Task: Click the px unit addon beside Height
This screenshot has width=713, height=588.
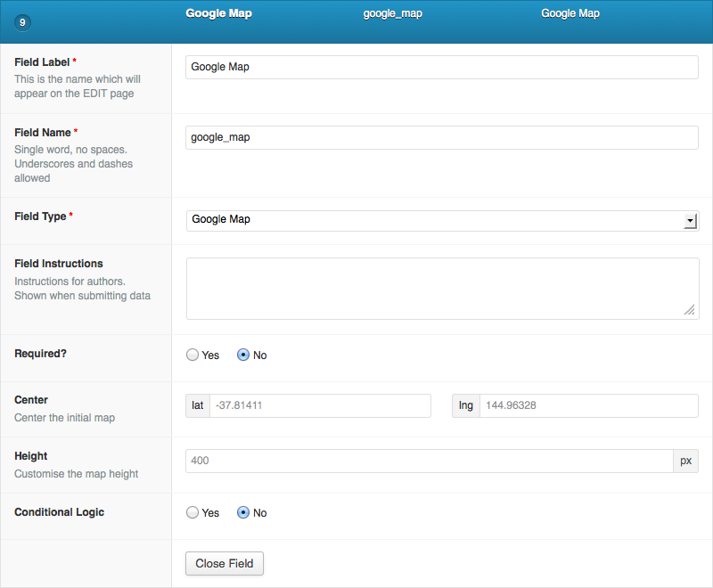Action: point(685,461)
